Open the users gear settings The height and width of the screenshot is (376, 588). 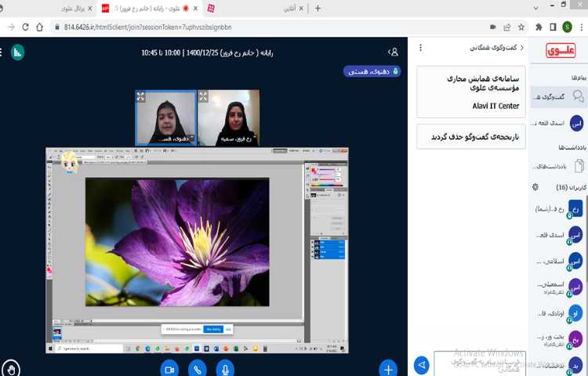(535, 187)
